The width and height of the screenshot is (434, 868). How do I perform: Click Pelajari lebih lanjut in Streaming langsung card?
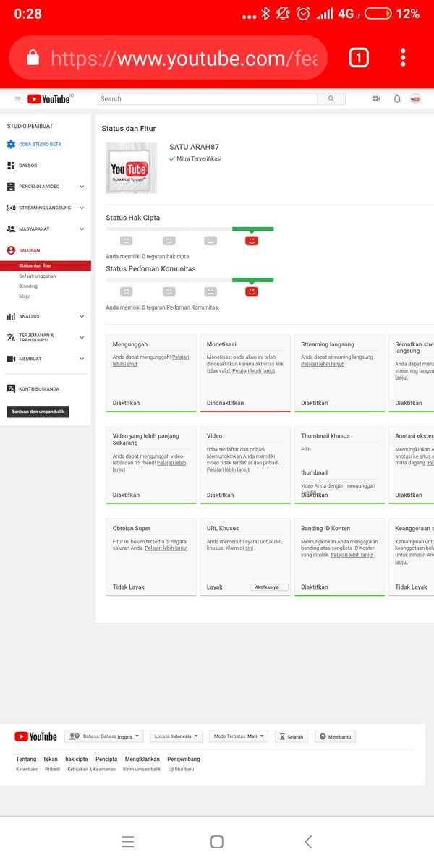(323, 364)
